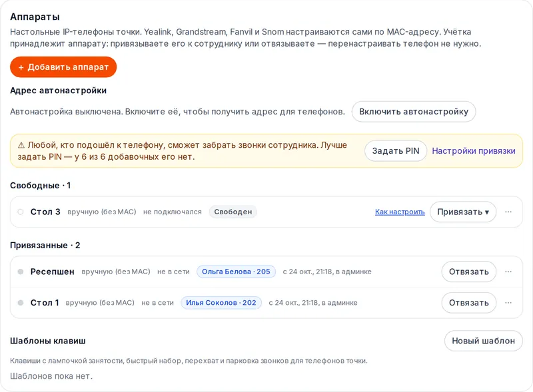Click the Шаблоны клавиш heading

click(x=47, y=341)
